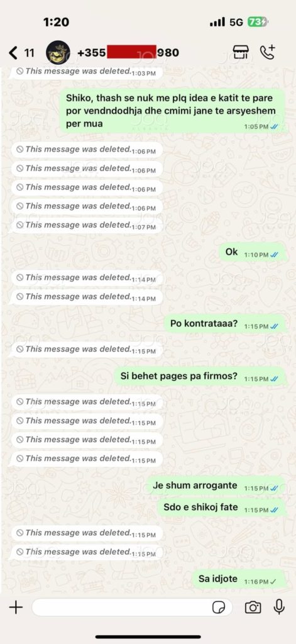The image size is (296, 644).
Task: Tap the back arrow to the chat list
Action: pos(13,53)
